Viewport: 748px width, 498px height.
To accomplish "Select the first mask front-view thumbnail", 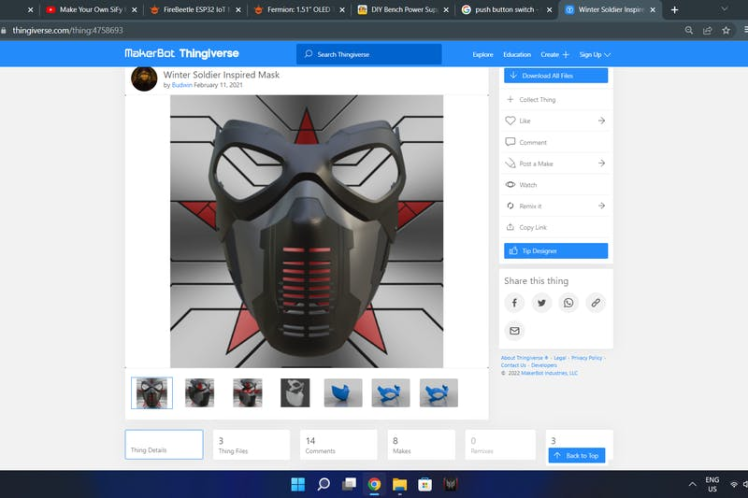I will pos(152,393).
